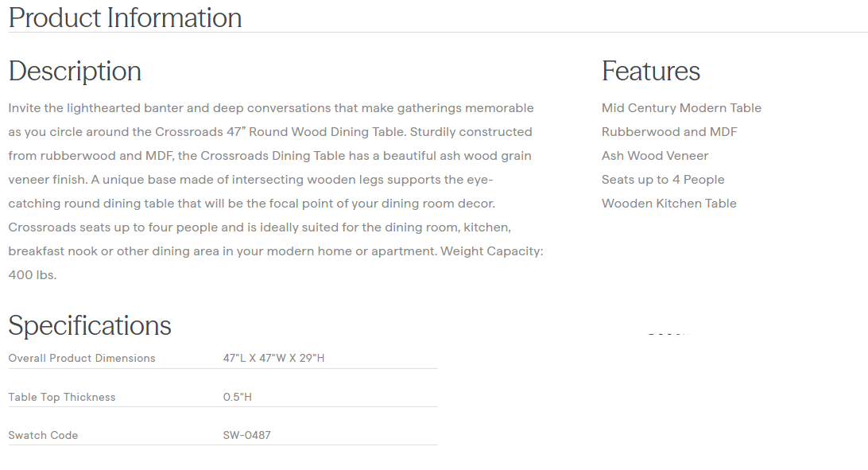The height and width of the screenshot is (470, 868).
Task: Click the Product Information heading
Action: (x=125, y=17)
